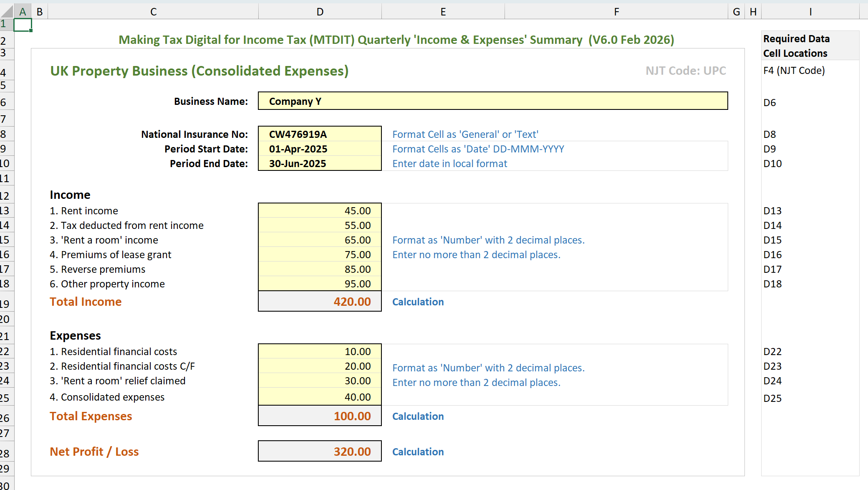Screen dimensions: 868x490
Task: Select the Calculation label beside Total Income
Action: tap(418, 302)
